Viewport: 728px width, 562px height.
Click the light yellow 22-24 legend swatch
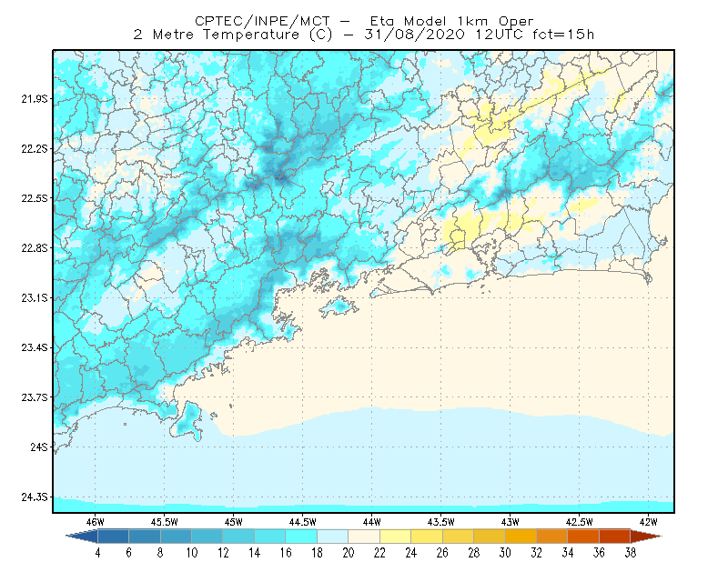[x=395, y=537]
